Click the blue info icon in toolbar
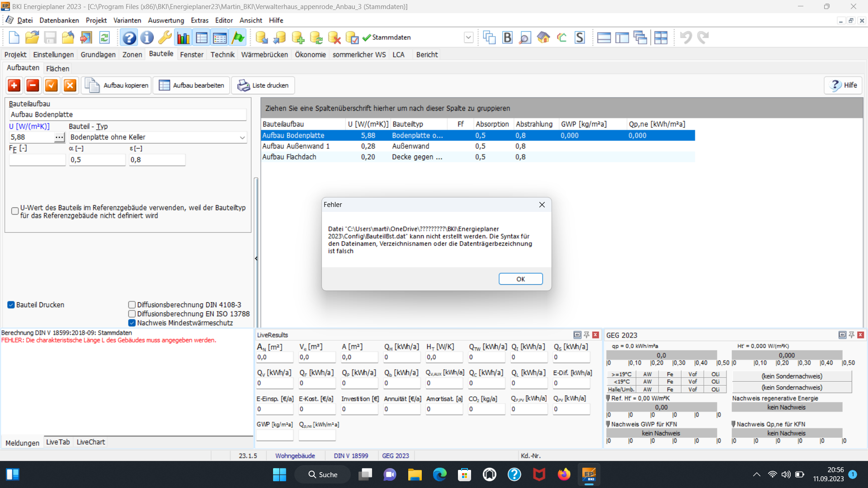The width and height of the screenshot is (868, 488). coord(147,38)
